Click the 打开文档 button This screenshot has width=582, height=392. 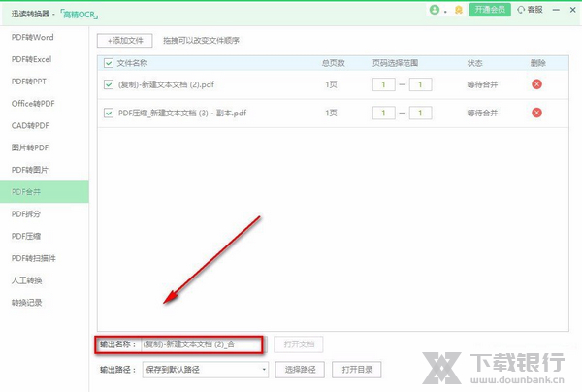pos(299,344)
